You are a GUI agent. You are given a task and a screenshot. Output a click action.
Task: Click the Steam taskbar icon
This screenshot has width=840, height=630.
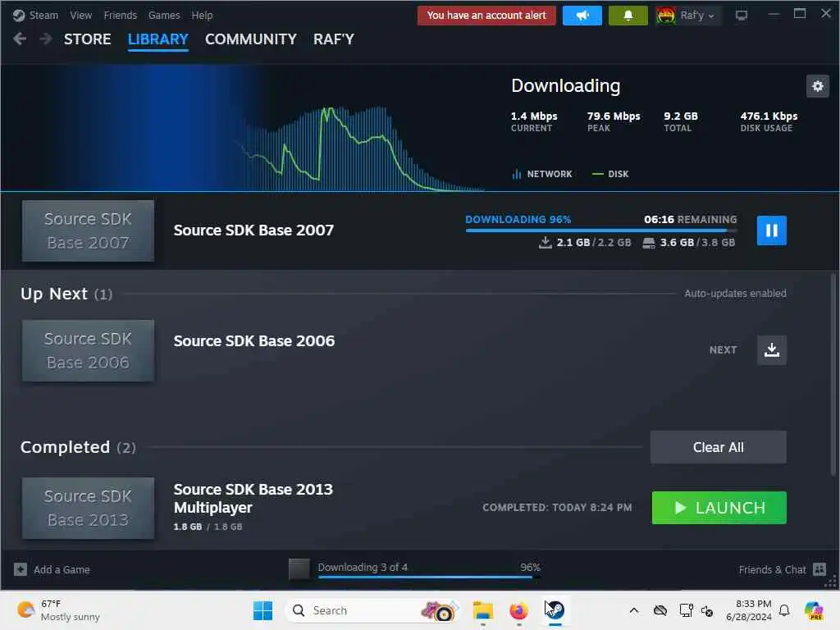[x=555, y=610]
